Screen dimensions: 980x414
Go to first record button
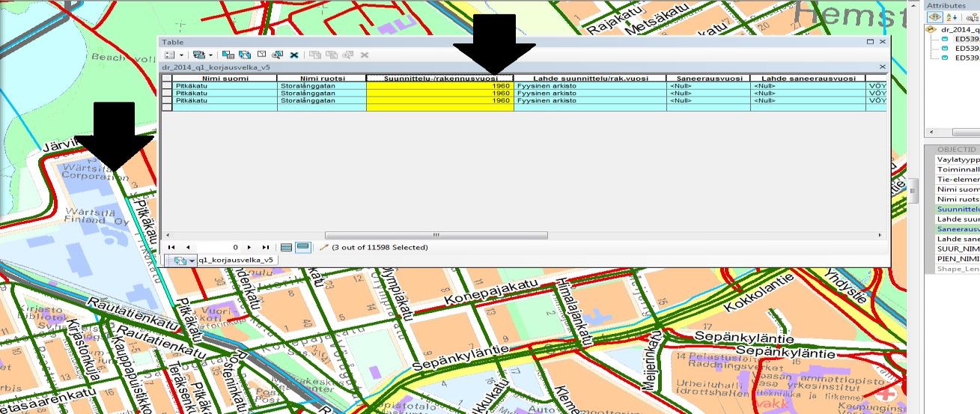[171, 247]
